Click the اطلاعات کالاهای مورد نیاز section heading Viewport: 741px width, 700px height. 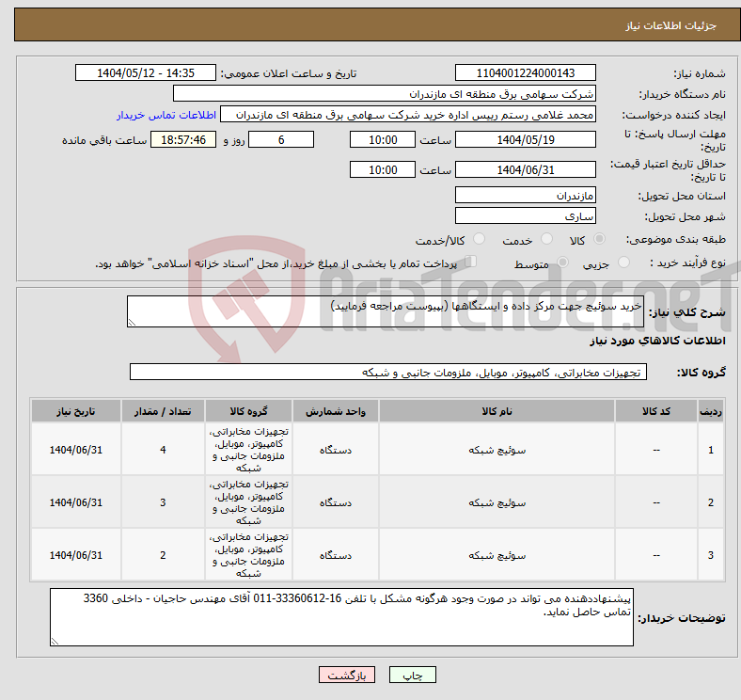click(657, 341)
